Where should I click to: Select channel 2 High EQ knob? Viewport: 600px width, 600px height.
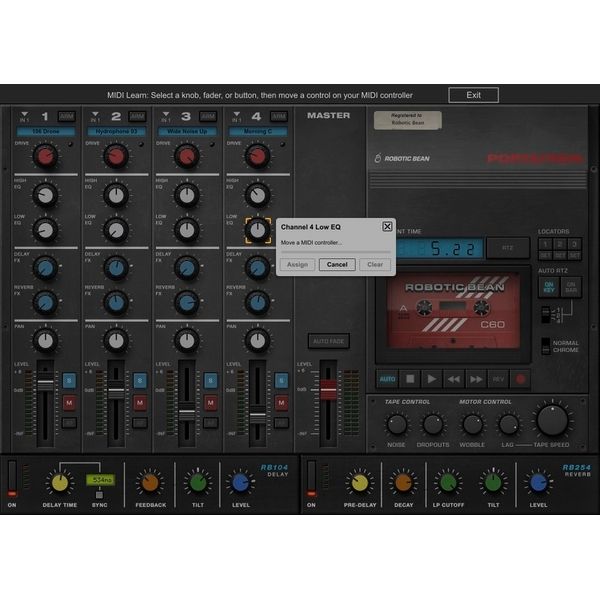click(116, 196)
